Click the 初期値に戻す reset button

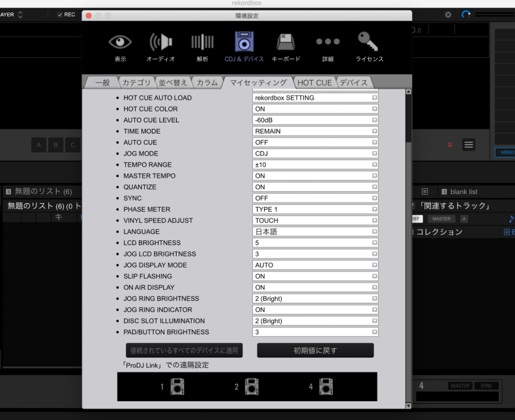tap(316, 350)
